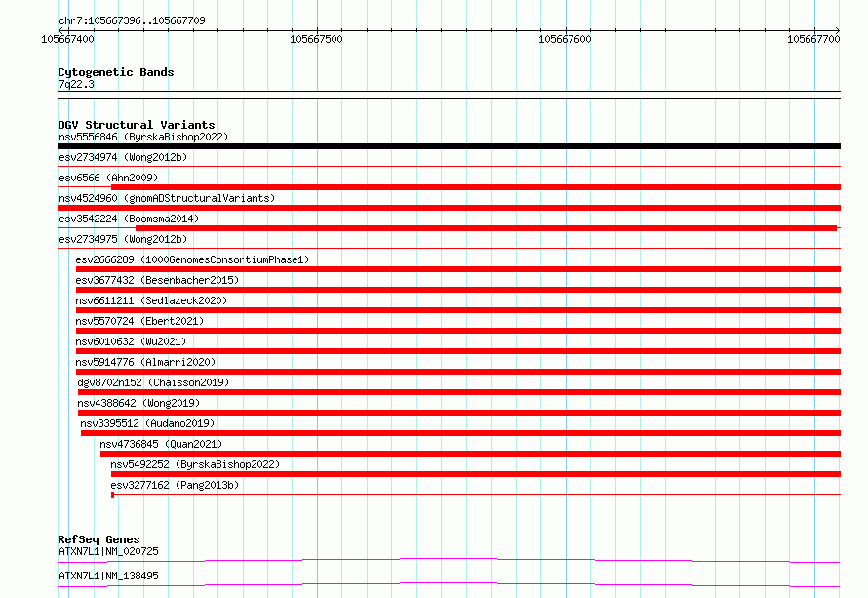Click ruler position 105667600
The width and height of the screenshot is (868, 598).
pyautogui.click(x=565, y=39)
